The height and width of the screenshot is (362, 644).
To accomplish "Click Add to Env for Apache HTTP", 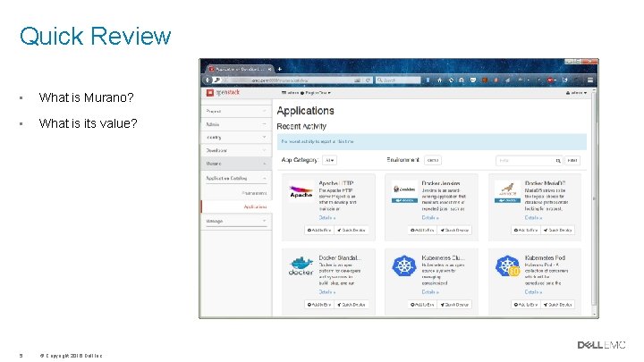I will point(319,231).
